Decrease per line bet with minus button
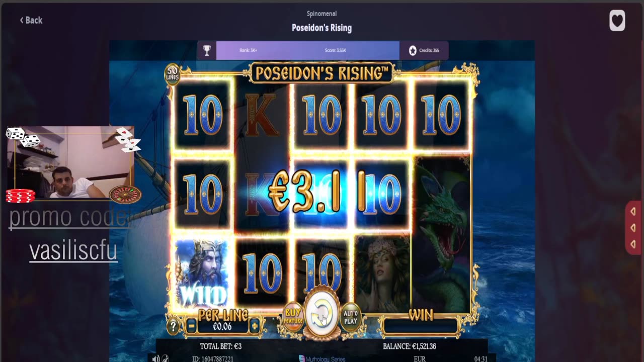Viewport: 644px width, 362px height. (x=191, y=326)
